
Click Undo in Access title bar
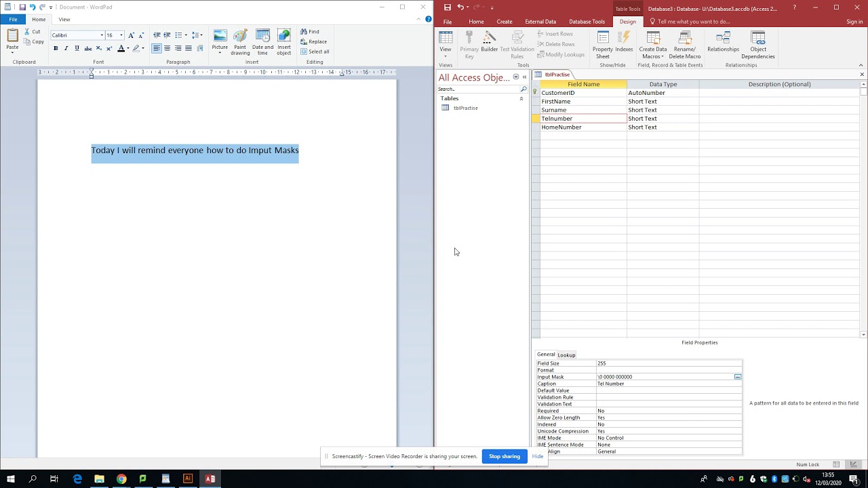coord(461,7)
